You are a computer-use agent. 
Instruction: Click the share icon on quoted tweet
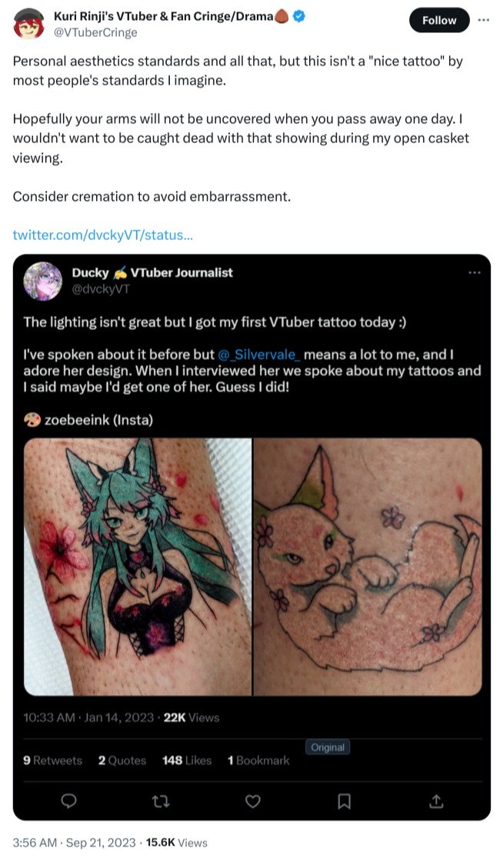[x=436, y=802]
